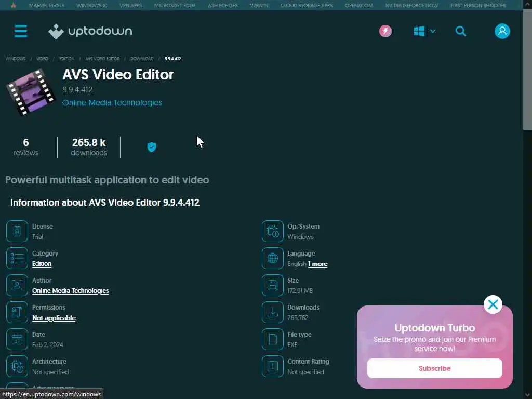Viewport: 532px width, 399px height.
Task: Open ASH ECHOES trending topic
Action: coord(222,5)
